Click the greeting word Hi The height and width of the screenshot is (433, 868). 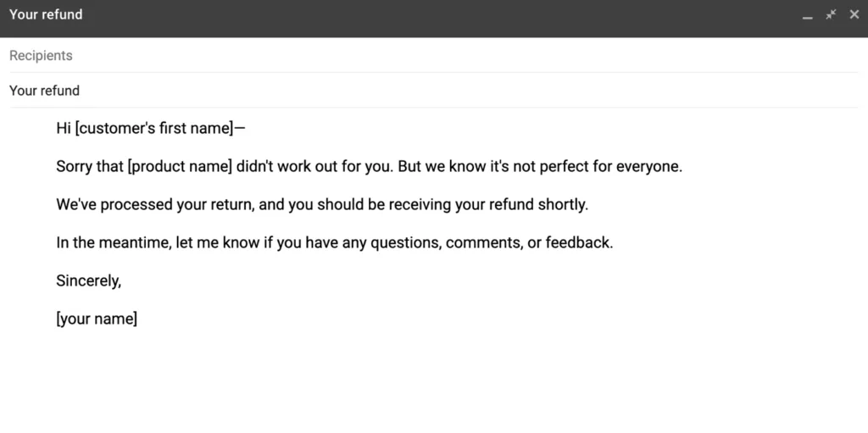pos(64,129)
